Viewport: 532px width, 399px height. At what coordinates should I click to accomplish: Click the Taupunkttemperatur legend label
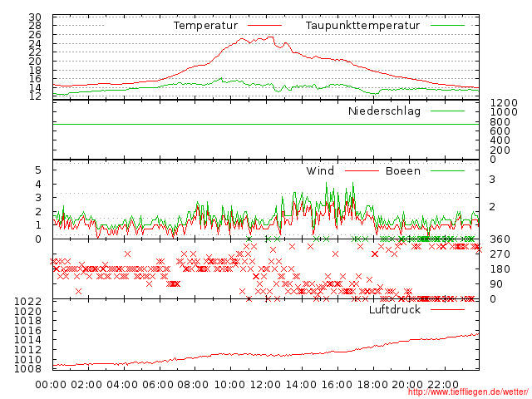point(362,26)
